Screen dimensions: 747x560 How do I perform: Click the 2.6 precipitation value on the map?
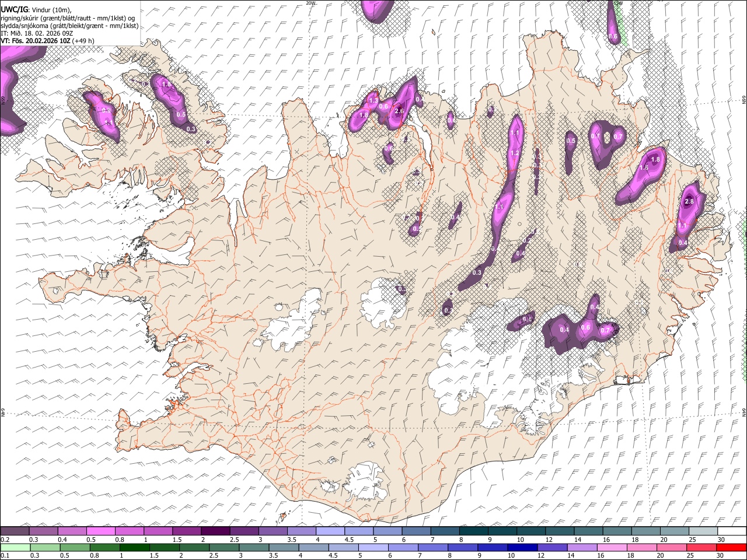400,111
